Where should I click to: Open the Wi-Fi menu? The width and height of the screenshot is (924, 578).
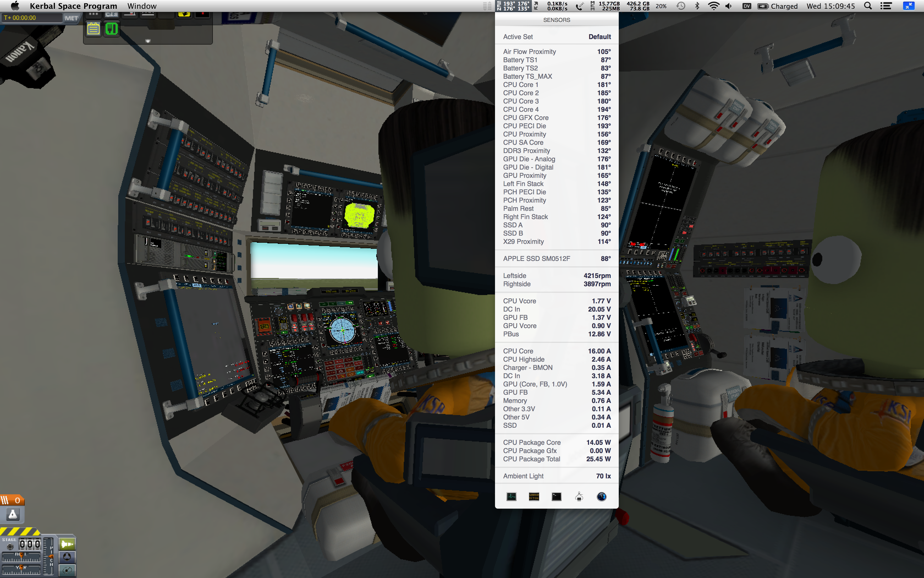[713, 6]
